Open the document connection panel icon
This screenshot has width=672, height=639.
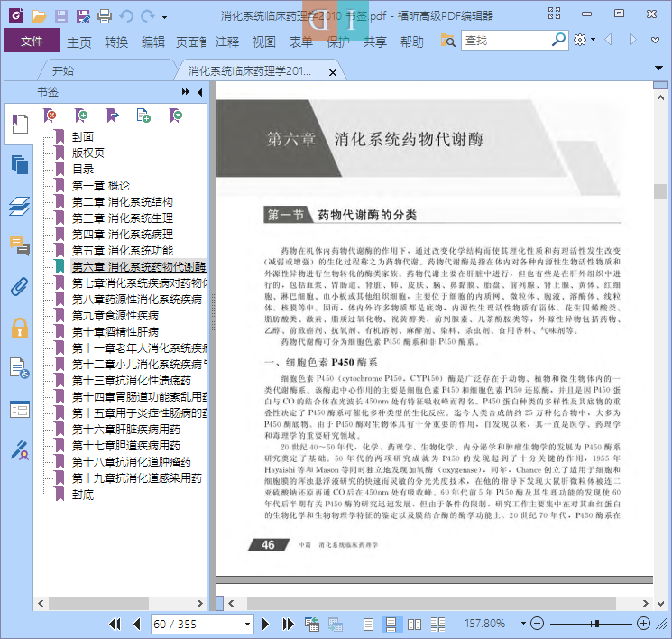point(19,368)
